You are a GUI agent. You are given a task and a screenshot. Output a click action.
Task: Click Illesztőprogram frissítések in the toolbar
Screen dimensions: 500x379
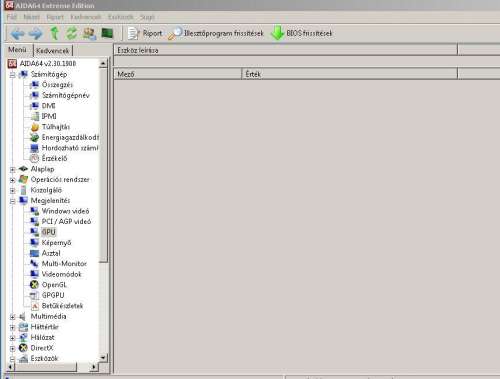tap(216, 33)
